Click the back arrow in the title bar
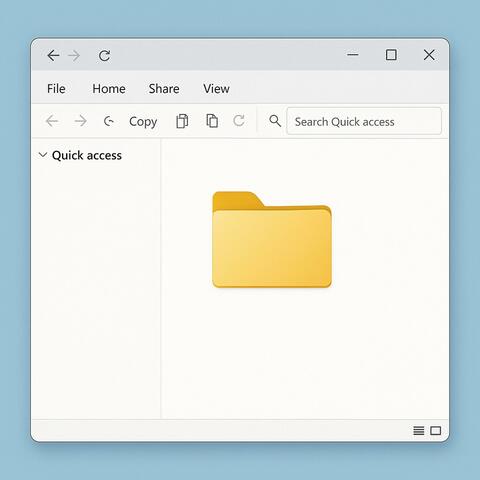This screenshot has width=480, height=480. [x=53, y=55]
